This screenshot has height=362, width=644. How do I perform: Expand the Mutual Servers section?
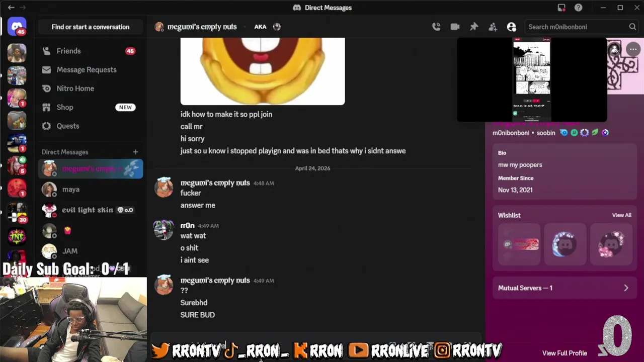564,288
